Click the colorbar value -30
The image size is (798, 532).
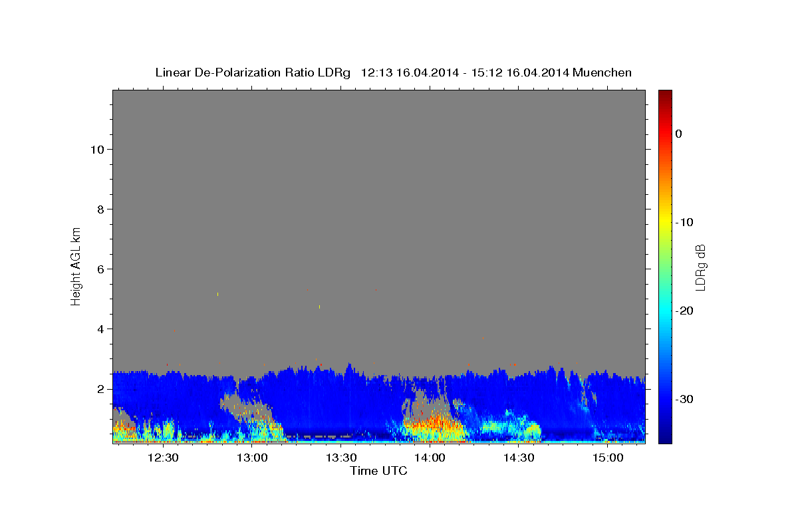(x=684, y=399)
